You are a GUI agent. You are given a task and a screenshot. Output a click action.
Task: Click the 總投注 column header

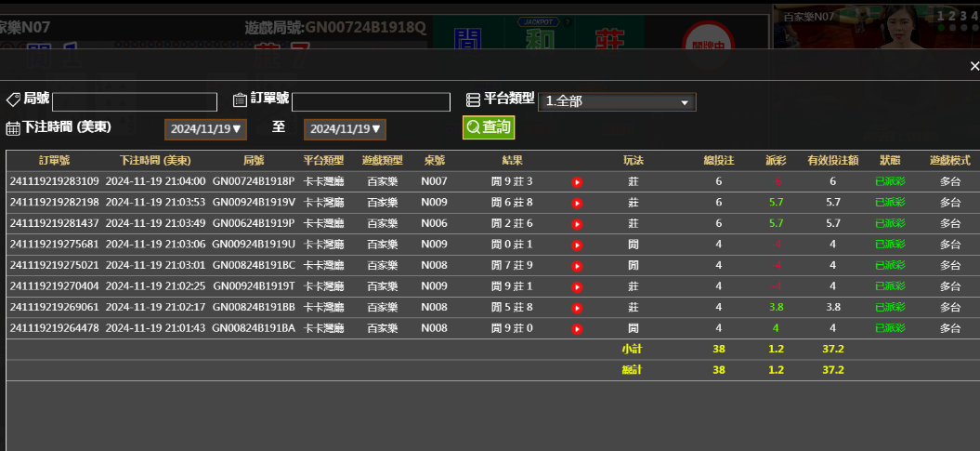[x=719, y=161]
